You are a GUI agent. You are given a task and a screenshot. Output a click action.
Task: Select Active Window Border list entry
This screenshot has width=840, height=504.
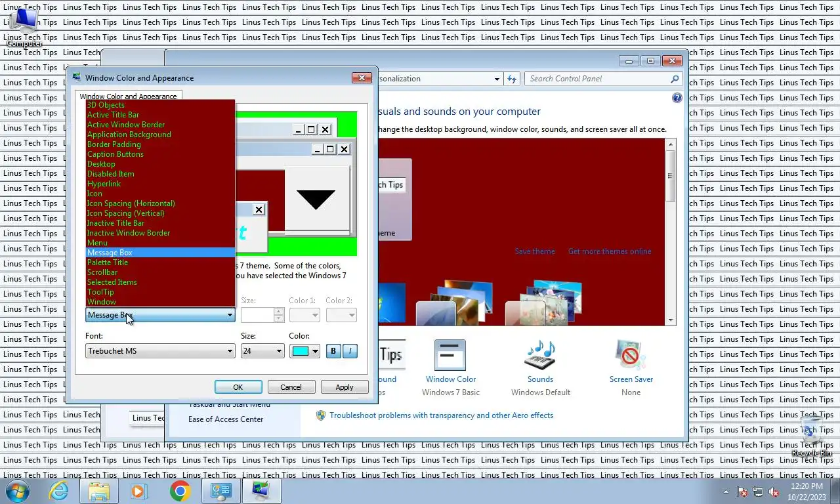160,125
